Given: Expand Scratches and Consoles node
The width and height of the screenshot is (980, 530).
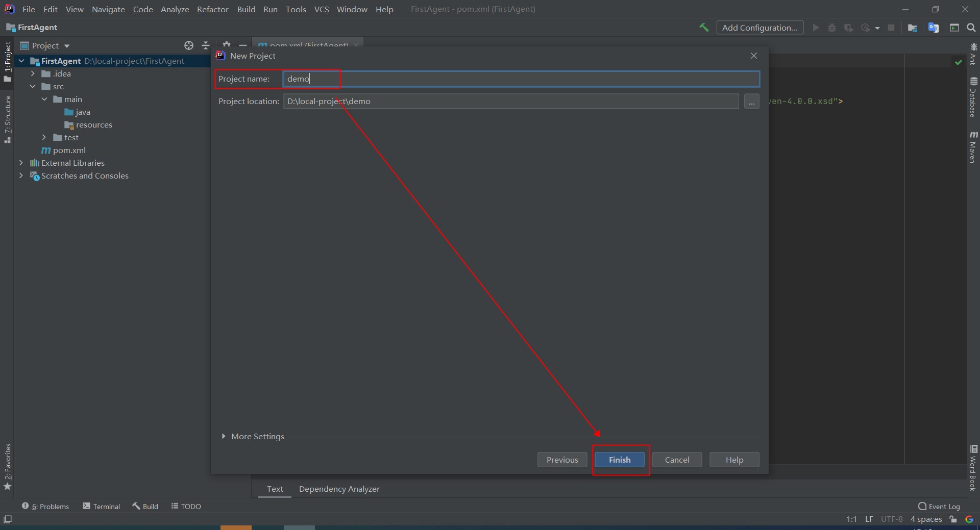Looking at the screenshot, I should coord(21,176).
